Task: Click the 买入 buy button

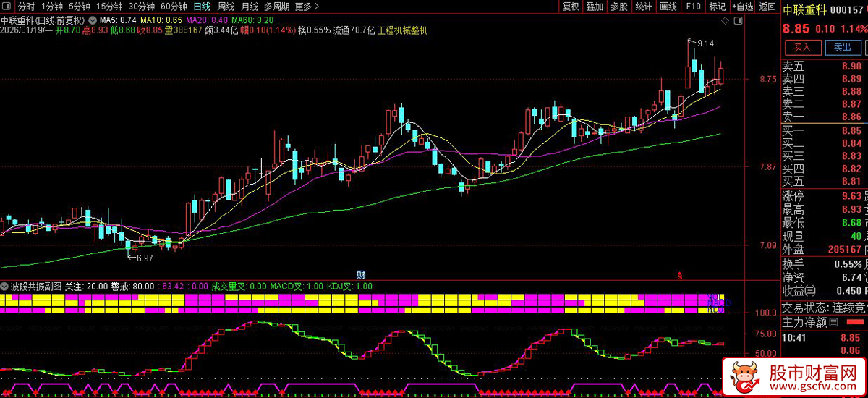Action: (x=802, y=48)
